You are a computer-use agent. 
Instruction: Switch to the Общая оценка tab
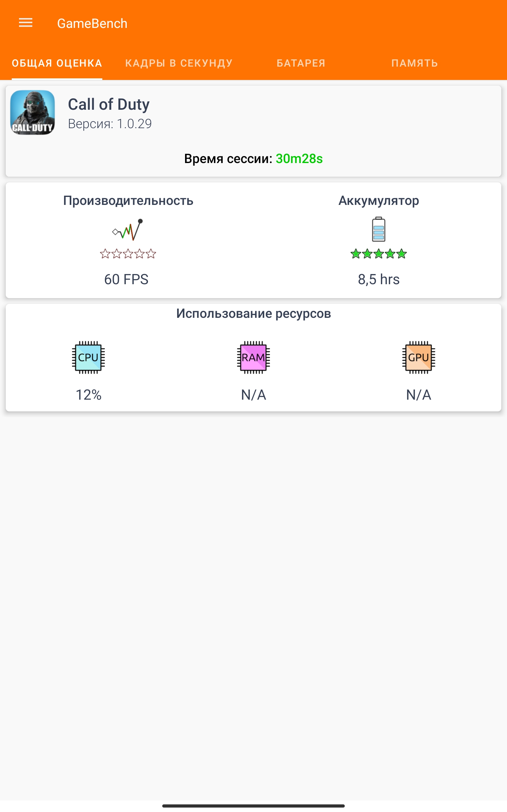[57, 63]
